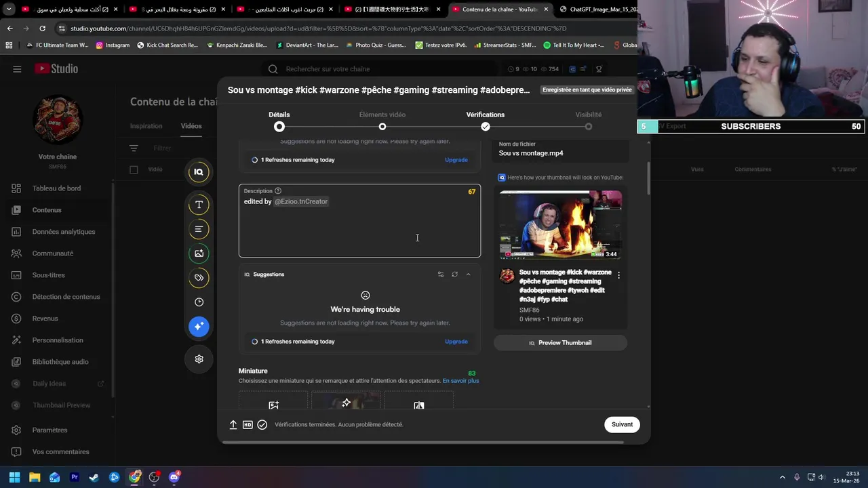Click the @Ezioo.tnCreator mention in the description
Viewport: 868px width, 488px height.
pos(301,201)
